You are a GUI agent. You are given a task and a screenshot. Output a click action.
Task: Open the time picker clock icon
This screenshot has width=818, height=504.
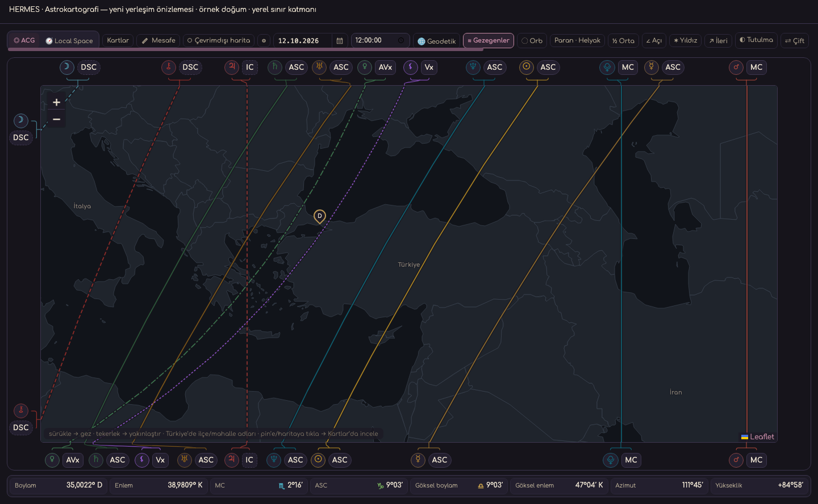point(401,41)
